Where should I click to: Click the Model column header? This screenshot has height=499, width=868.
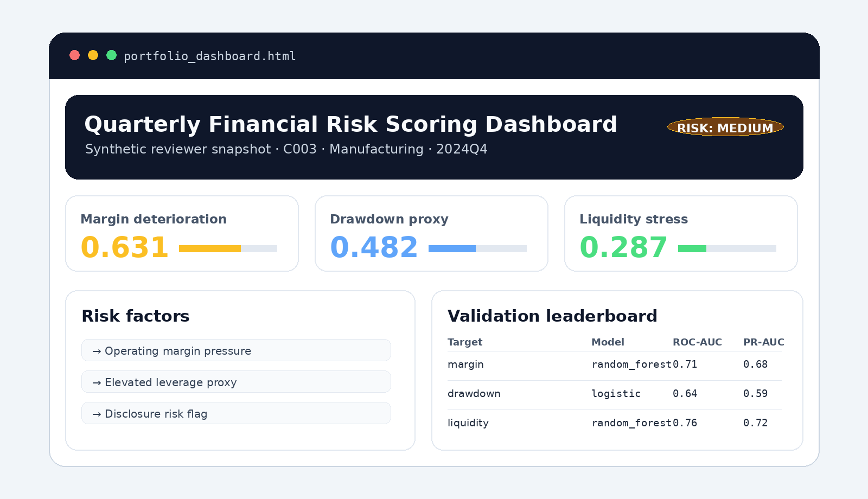[608, 342]
